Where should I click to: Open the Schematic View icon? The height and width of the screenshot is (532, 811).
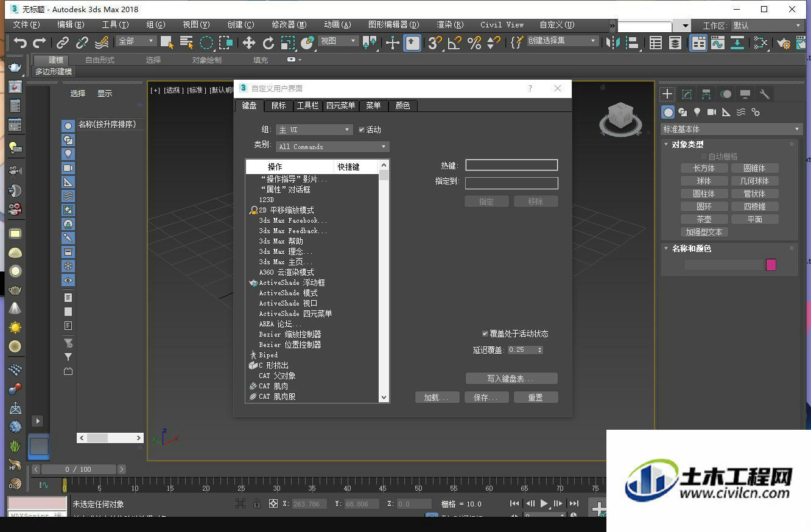(760, 43)
